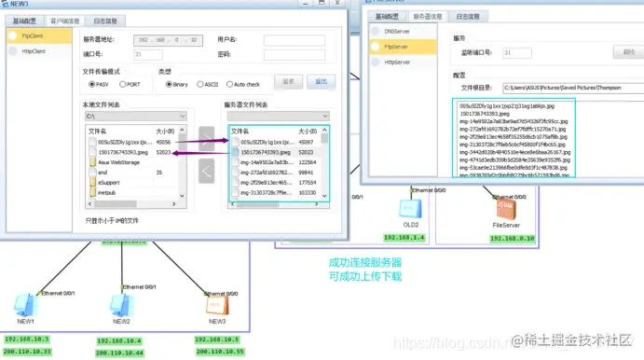644x360 pixels.
Task: Click the 用户名 username input field
Action: click(x=295, y=40)
